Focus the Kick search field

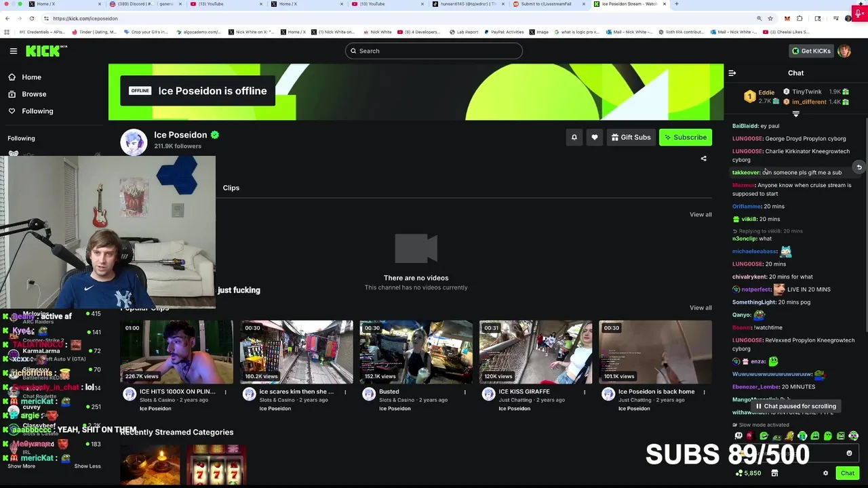[x=434, y=51]
